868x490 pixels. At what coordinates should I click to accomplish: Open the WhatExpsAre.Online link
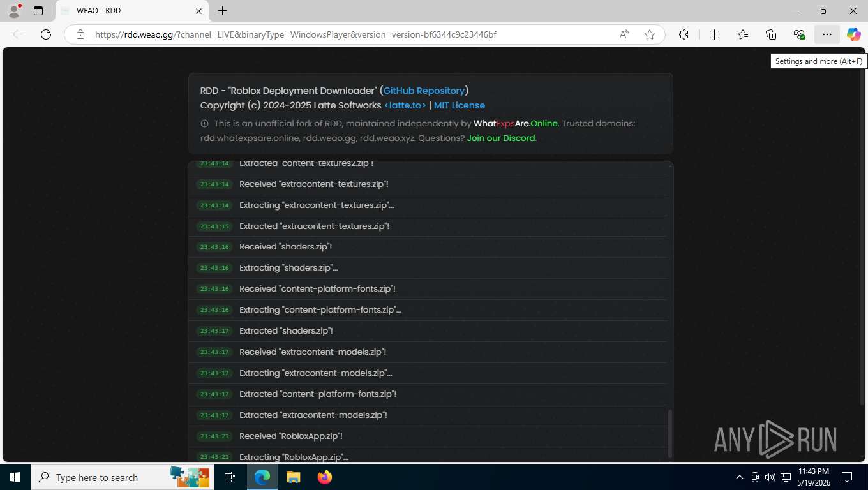point(516,124)
